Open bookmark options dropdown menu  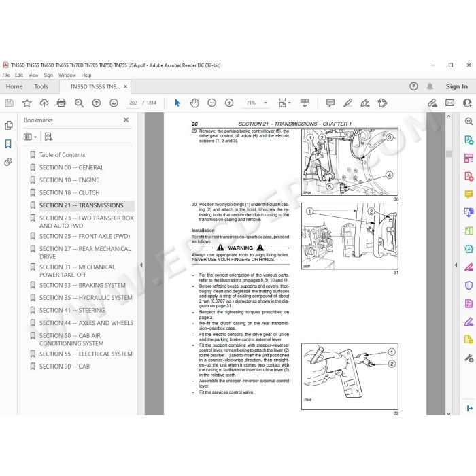click(30, 137)
